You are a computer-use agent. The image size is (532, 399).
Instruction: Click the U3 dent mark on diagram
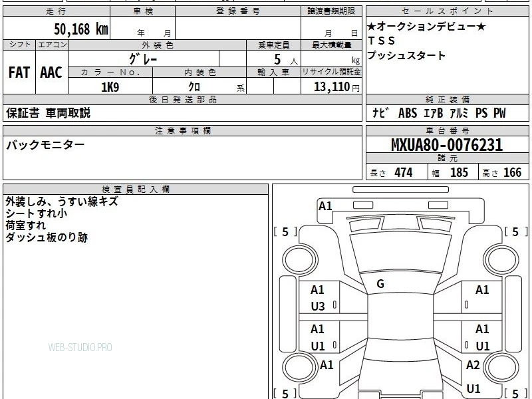pyautogui.click(x=318, y=307)
